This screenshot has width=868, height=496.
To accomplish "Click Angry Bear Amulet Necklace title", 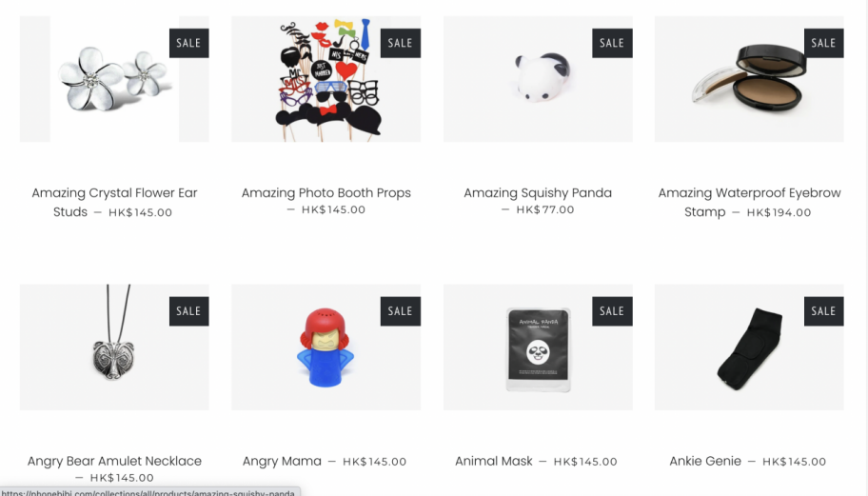I will [114, 461].
